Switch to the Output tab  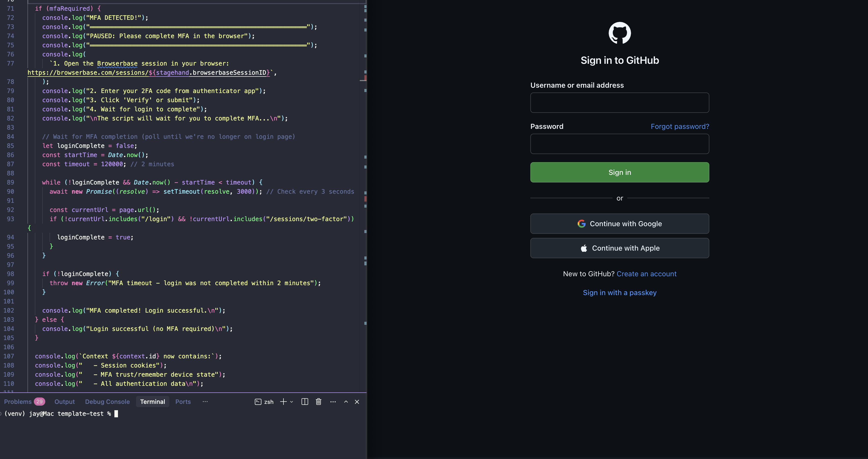[x=64, y=401]
